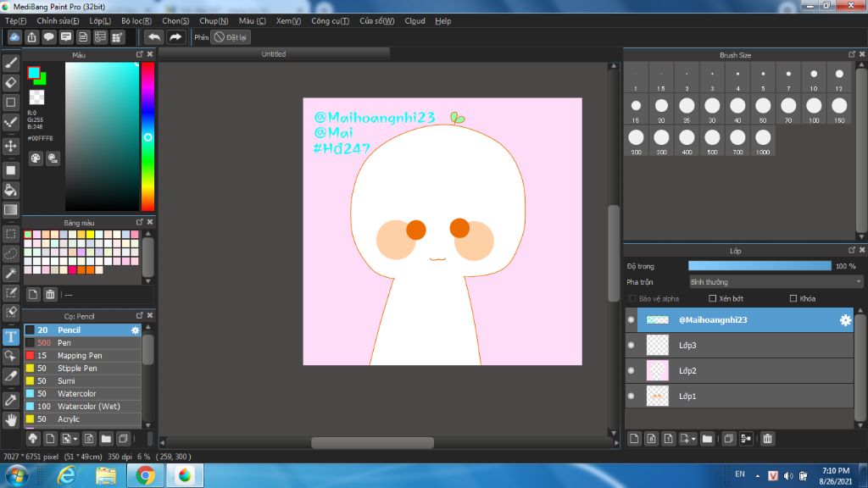The width and height of the screenshot is (868, 488).
Task: Click the rainbow hue bar
Action: (x=147, y=136)
